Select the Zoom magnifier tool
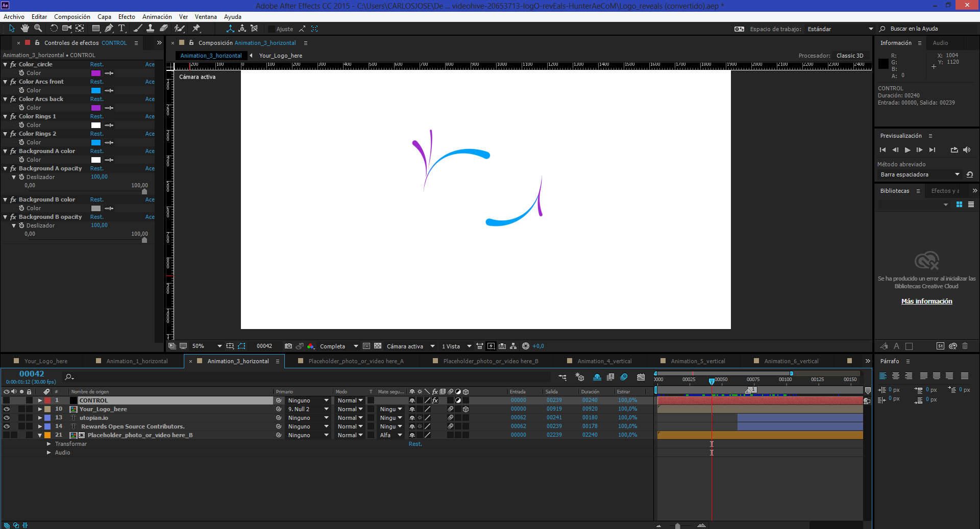Image resolution: width=980 pixels, height=529 pixels. coord(38,29)
